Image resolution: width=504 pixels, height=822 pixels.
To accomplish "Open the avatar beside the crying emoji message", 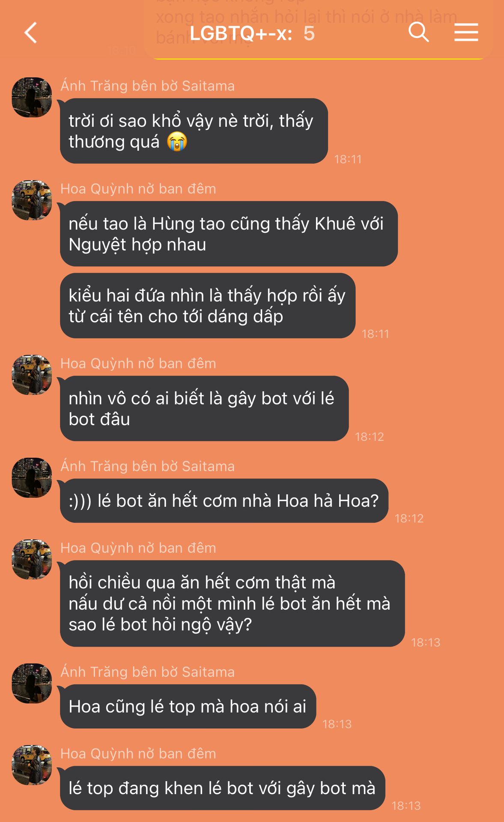I will [x=32, y=97].
